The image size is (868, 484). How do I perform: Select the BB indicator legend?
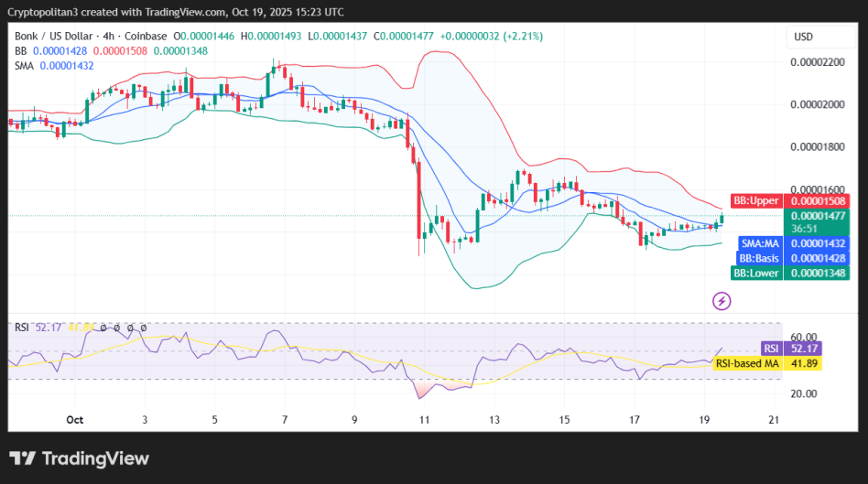click(19, 50)
